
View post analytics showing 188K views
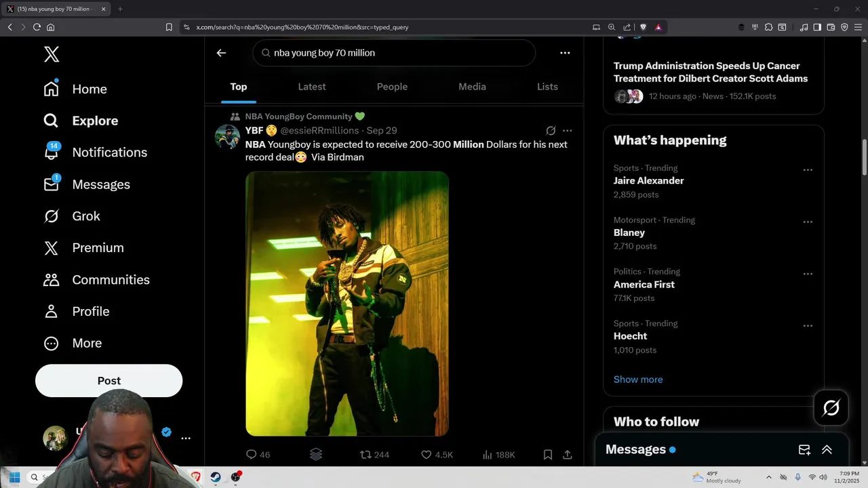[x=498, y=455]
